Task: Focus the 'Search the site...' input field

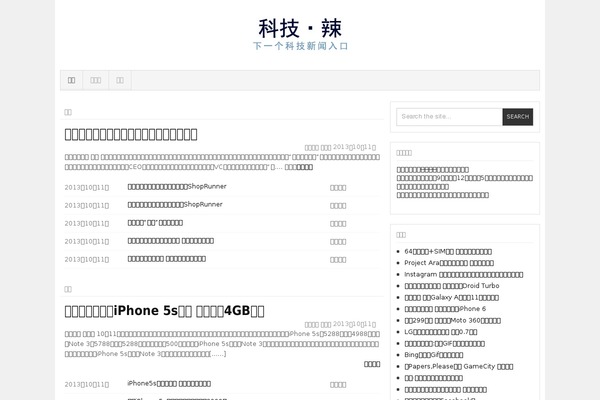Action: coord(449,117)
